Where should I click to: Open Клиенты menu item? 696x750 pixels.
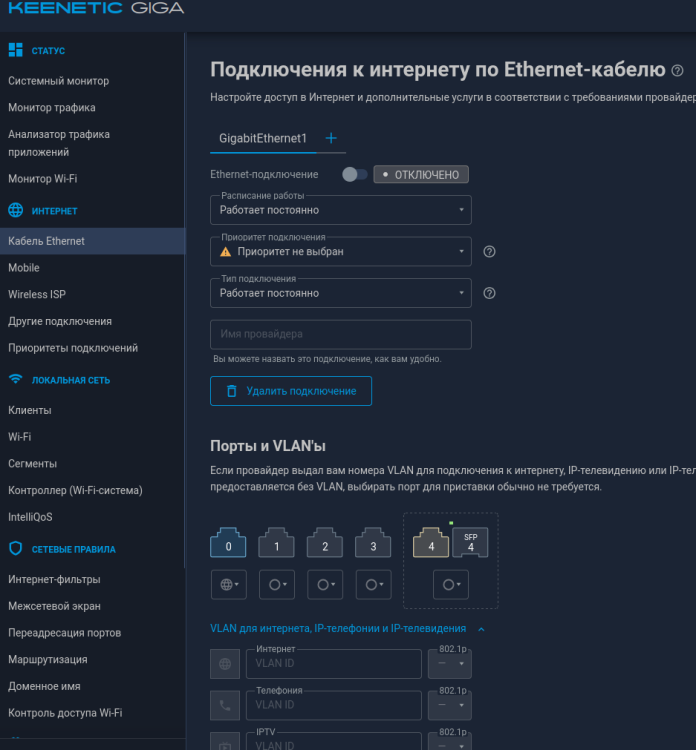pos(30,410)
